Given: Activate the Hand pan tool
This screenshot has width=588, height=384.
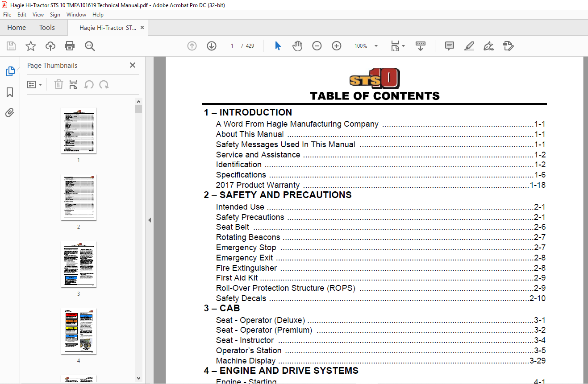Looking at the screenshot, I should [x=297, y=46].
